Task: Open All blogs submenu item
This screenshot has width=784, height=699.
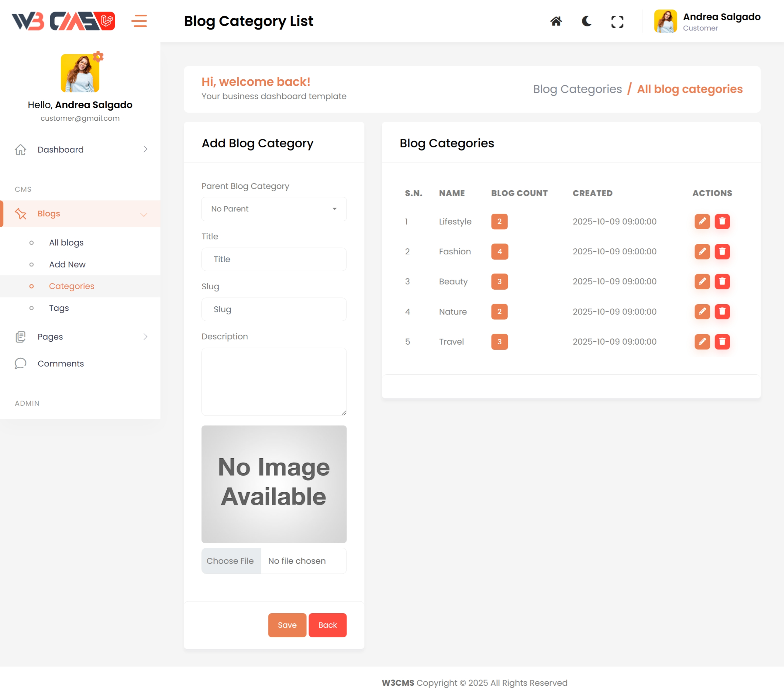Action: (66, 243)
